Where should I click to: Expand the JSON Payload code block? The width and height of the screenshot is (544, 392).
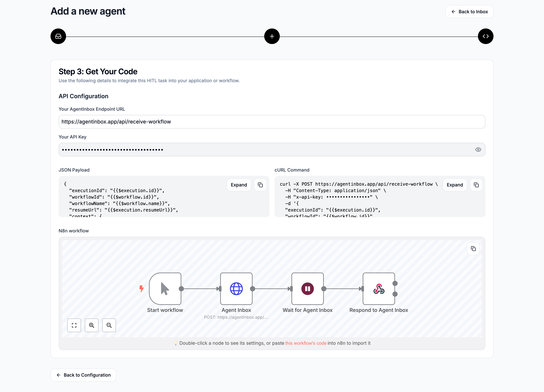tap(239, 185)
